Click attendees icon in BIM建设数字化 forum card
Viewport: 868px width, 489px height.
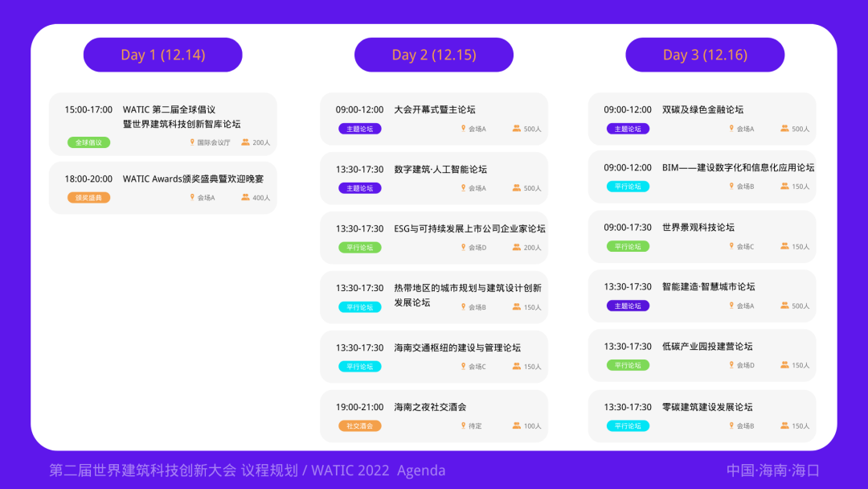pos(784,186)
